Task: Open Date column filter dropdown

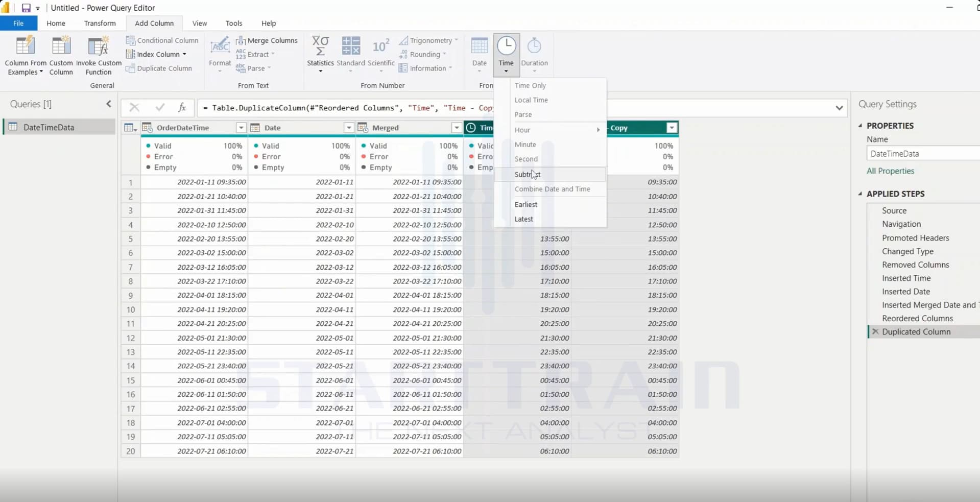Action: point(349,128)
